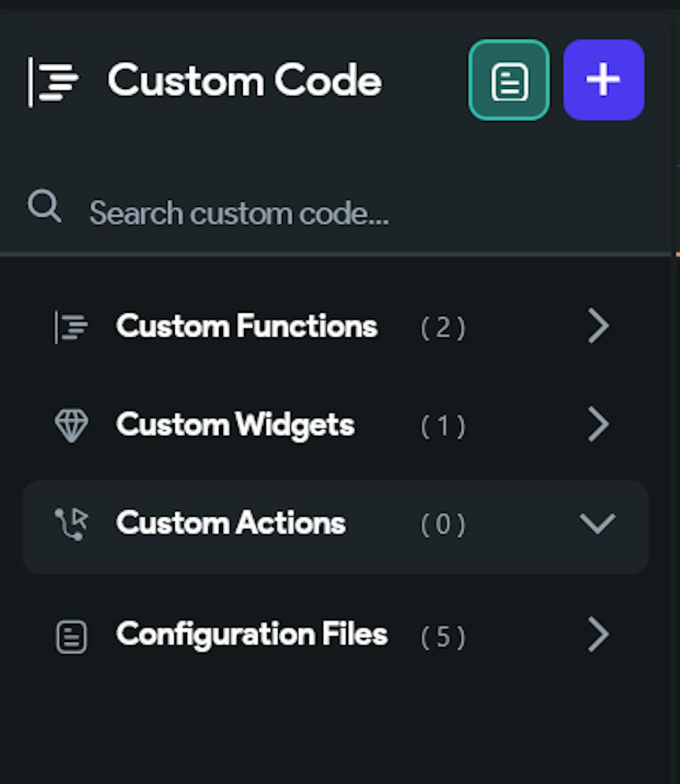Select the Custom Widgets label

coord(235,426)
